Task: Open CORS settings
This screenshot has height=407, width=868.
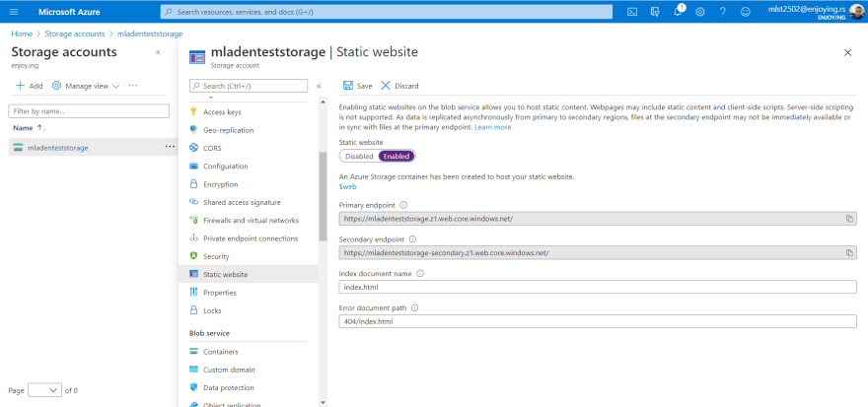Action: [x=212, y=148]
